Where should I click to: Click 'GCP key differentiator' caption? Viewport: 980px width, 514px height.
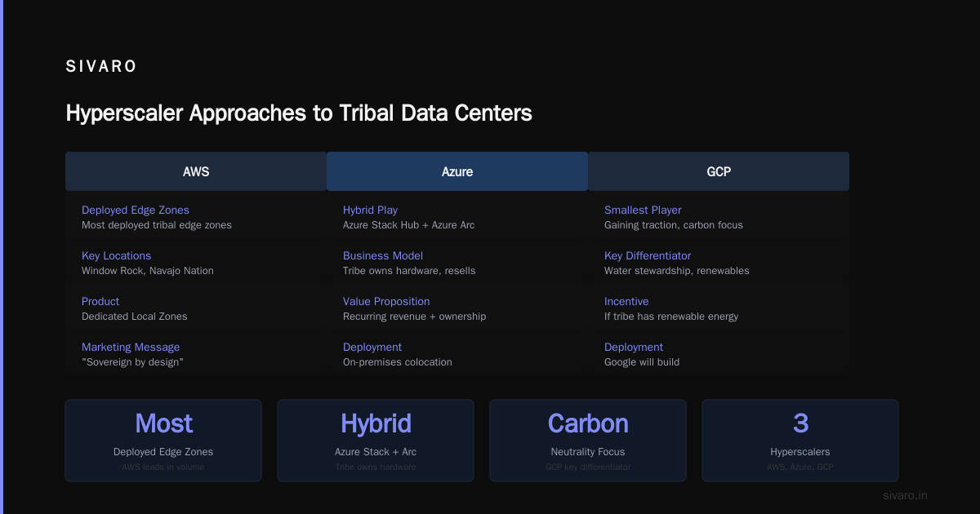pos(588,467)
